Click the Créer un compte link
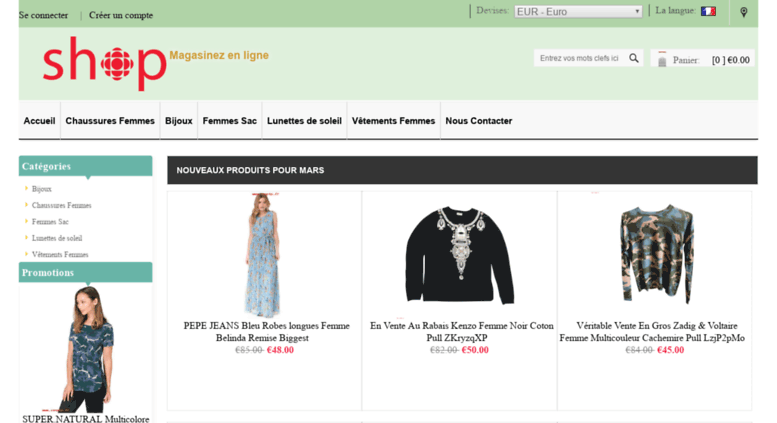The image size is (777, 423). coord(121,15)
